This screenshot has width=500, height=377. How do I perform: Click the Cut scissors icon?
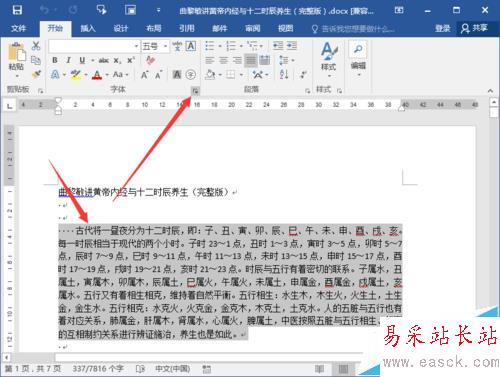[36, 46]
